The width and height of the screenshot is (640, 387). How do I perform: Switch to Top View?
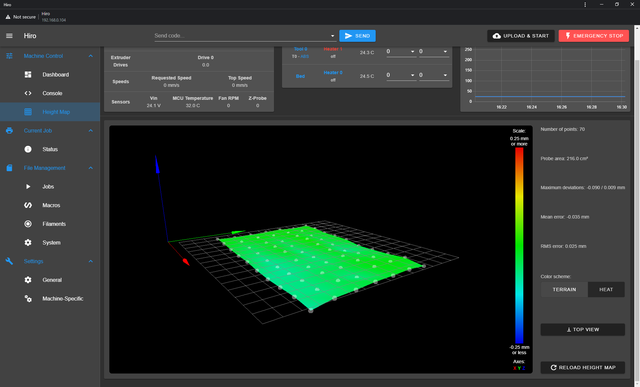click(x=582, y=329)
